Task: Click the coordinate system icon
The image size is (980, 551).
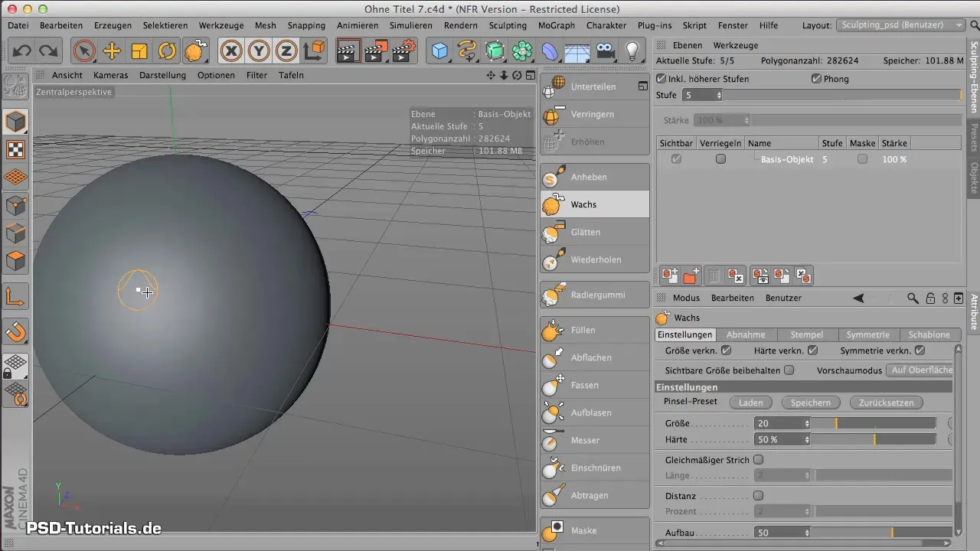Action: 314,51
